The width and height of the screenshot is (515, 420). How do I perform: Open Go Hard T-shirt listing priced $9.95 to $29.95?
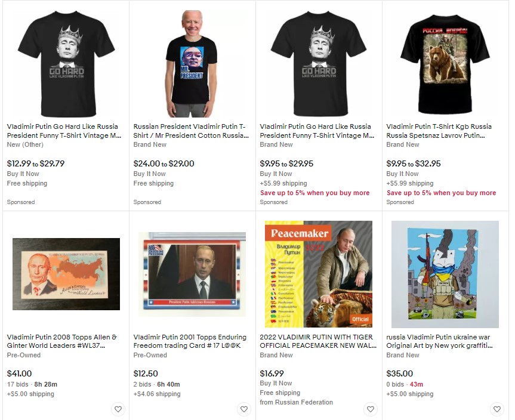pos(317,131)
